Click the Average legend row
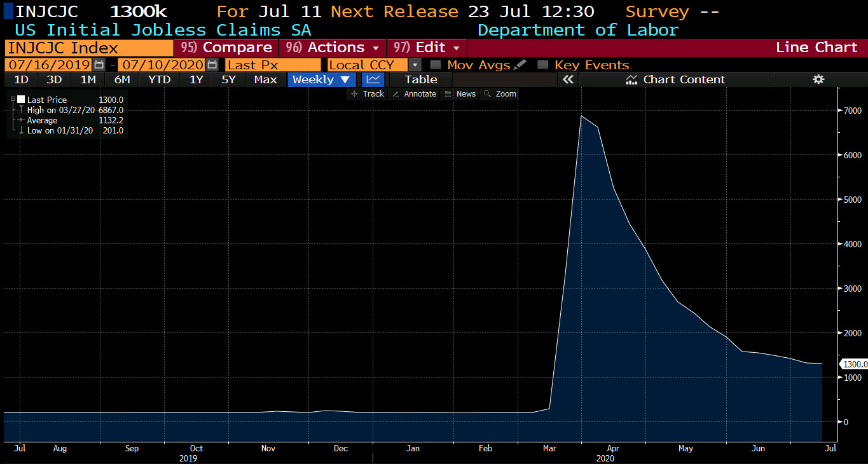Viewport: 868px width, 464px height. coord(71,120)
